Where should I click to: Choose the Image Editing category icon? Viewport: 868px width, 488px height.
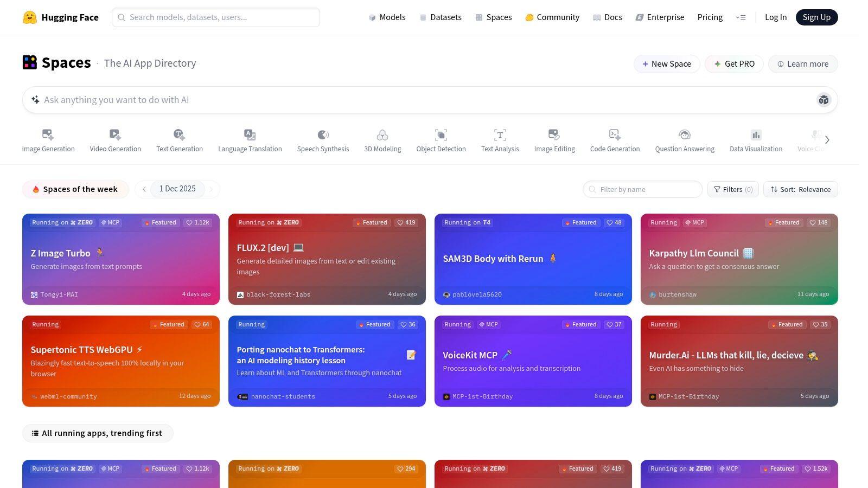click(x=554, y=134)
